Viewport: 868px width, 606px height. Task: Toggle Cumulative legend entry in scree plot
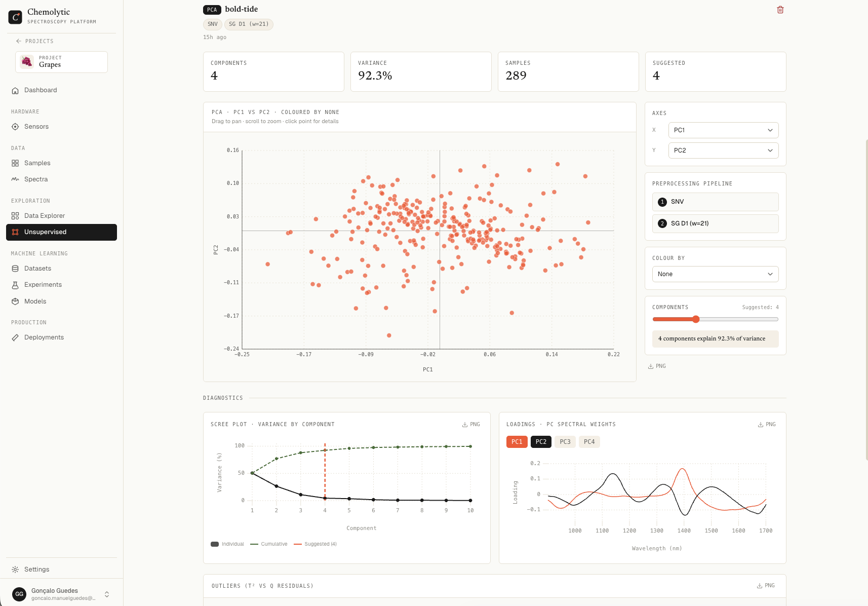point(269,544)
